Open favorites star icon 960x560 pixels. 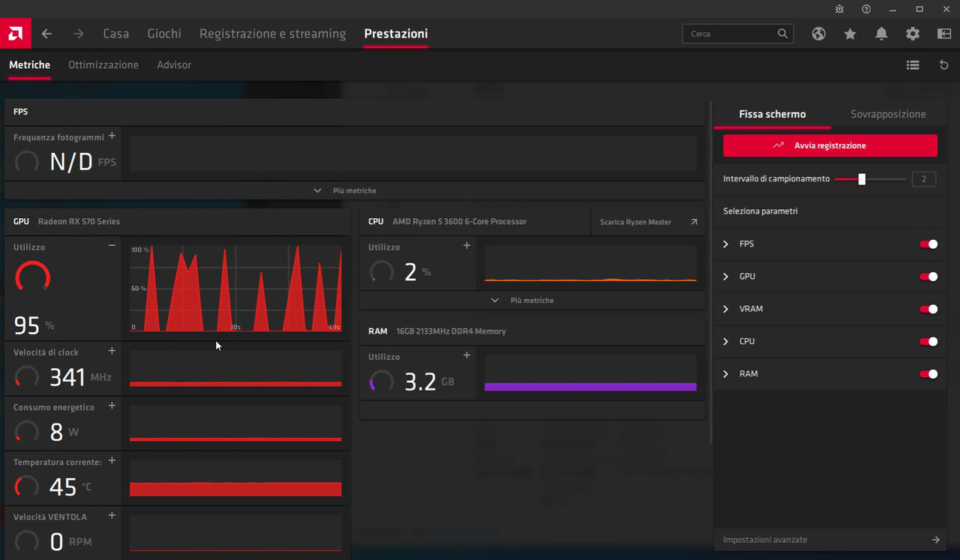pyautogui.click(x=850, y=34)
